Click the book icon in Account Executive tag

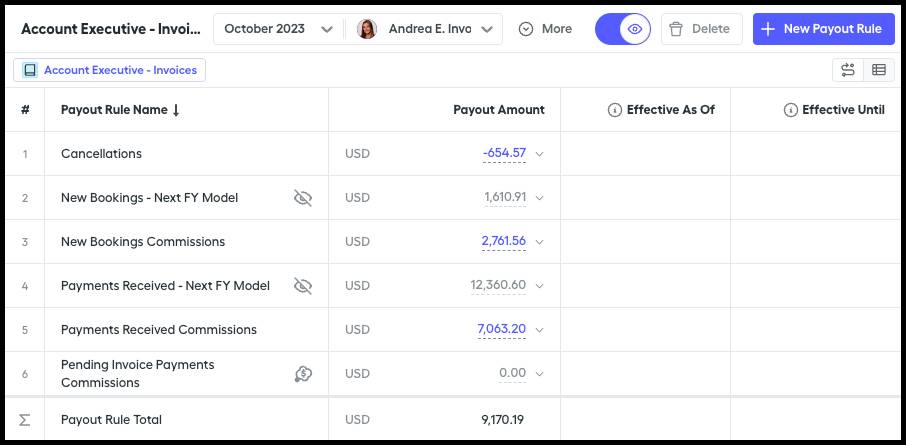[30, 70]
